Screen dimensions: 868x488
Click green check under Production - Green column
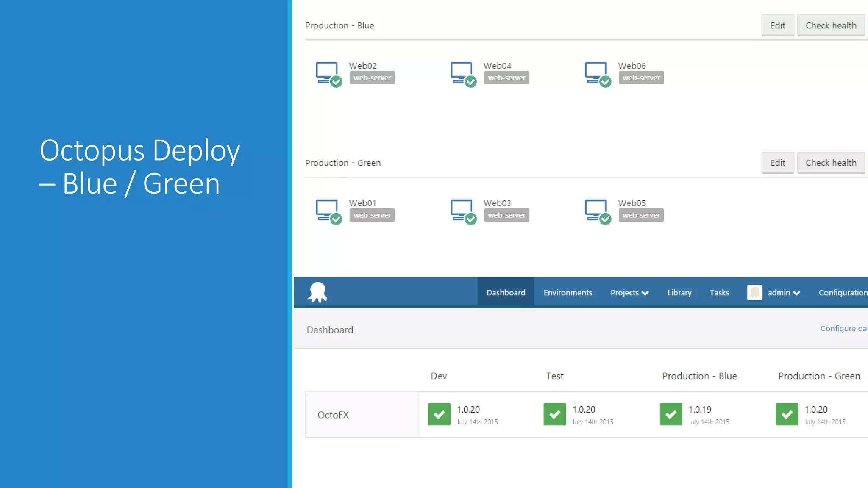[x=787, y=414]
